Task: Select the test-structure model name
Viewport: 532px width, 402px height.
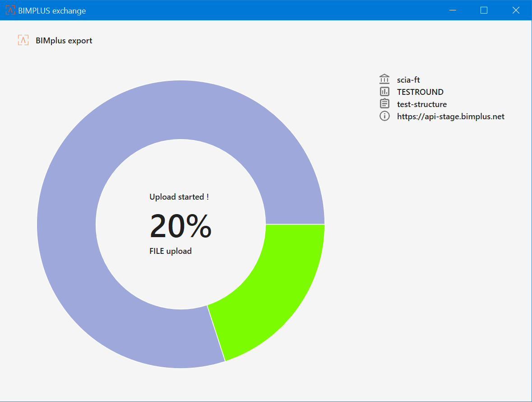Action: click(x=421, y=104)
